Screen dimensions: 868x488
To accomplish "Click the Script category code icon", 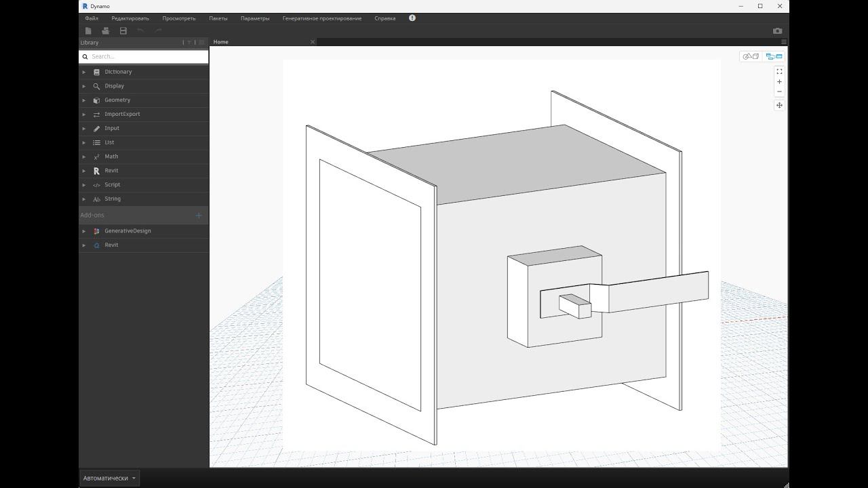I will (96, 185).
